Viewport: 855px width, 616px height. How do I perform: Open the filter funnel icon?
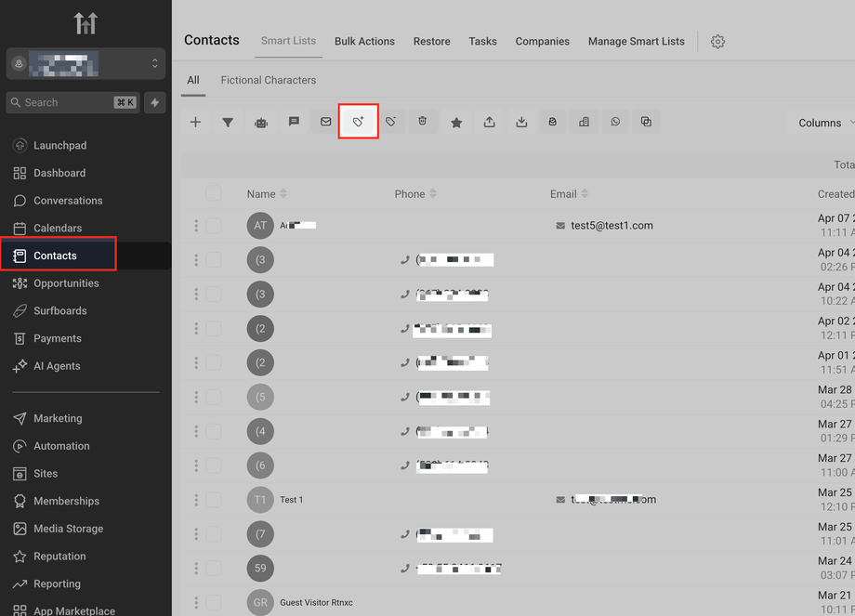click(x=228, y=122)
